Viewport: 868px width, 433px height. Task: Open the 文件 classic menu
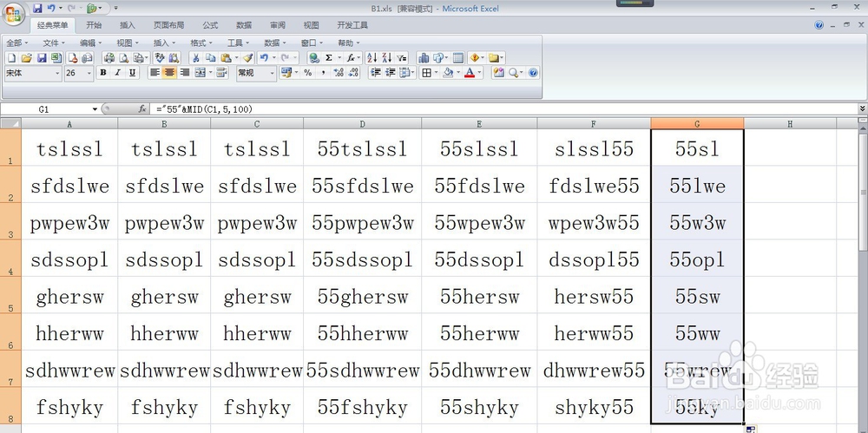(x=54, y=43)
